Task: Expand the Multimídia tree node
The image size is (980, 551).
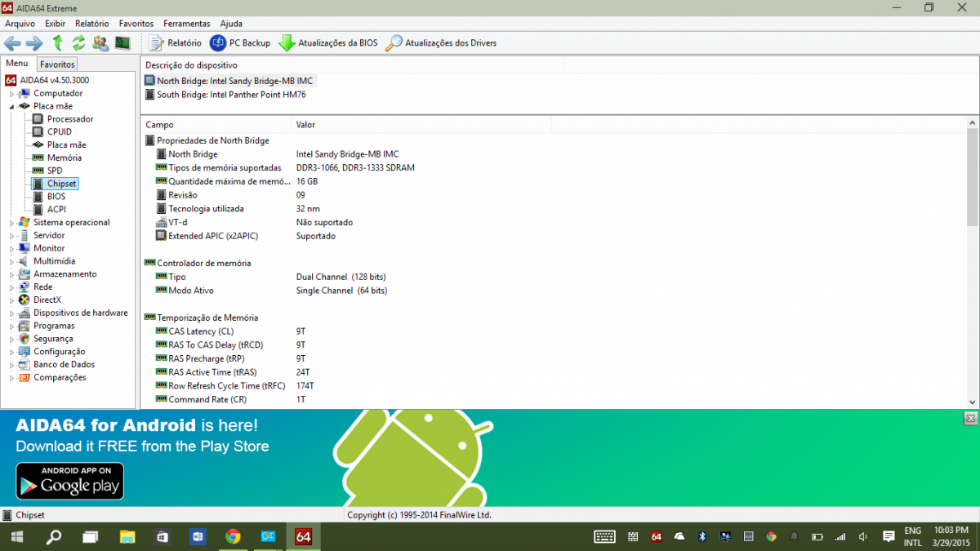Action: [11, 262]
